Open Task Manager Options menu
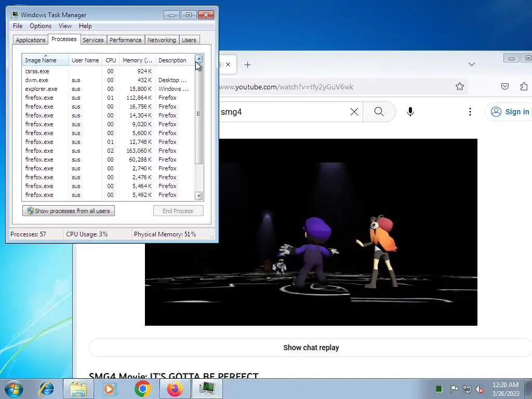 41,26
